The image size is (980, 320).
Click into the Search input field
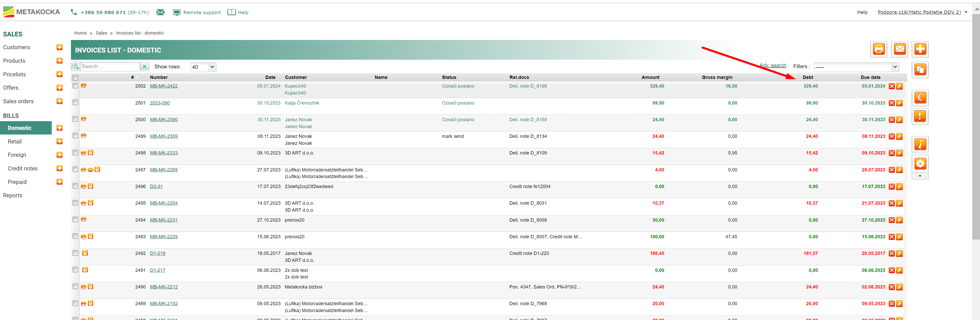[110, 66]
